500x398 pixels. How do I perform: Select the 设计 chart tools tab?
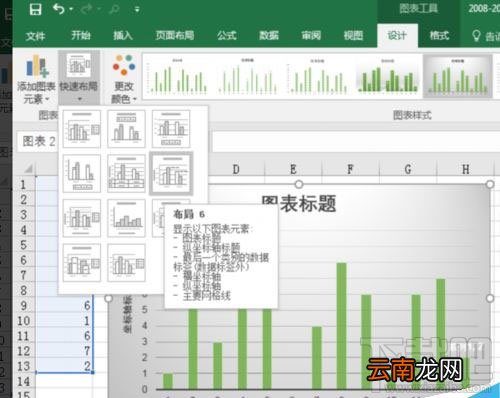click(x=397, y=35)
